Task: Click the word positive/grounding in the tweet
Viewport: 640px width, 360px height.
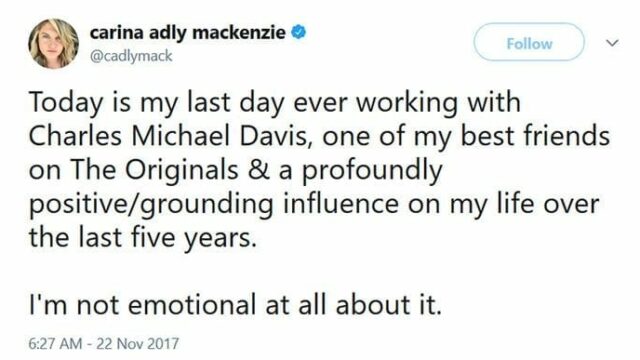Action: pos(151,204)
